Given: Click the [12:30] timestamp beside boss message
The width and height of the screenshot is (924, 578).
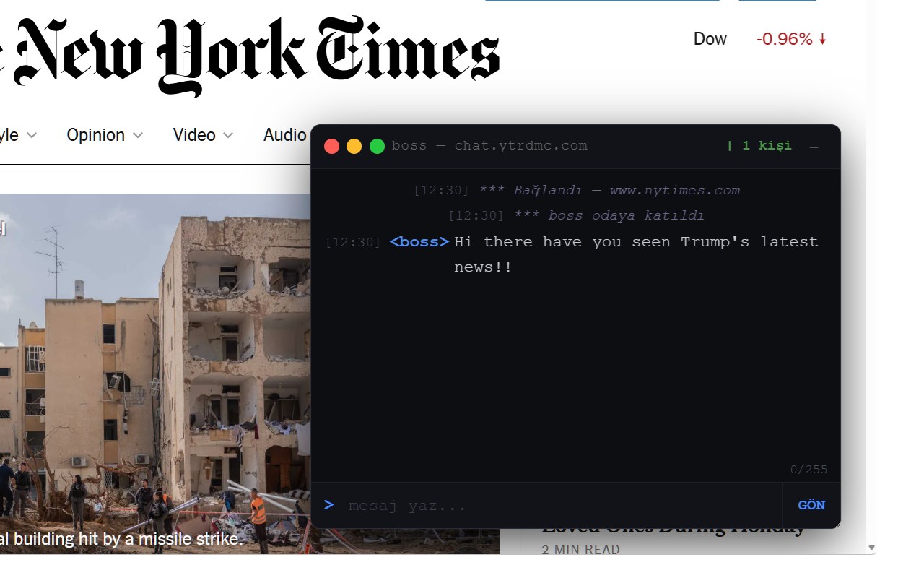Looking at the screenshot, I should coord(353,243).
